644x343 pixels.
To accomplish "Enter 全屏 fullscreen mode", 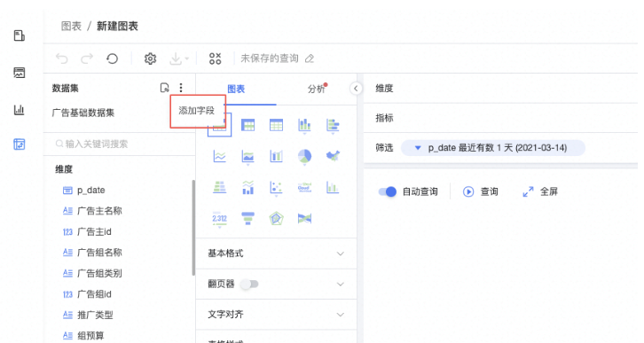I will coord(540,191).
